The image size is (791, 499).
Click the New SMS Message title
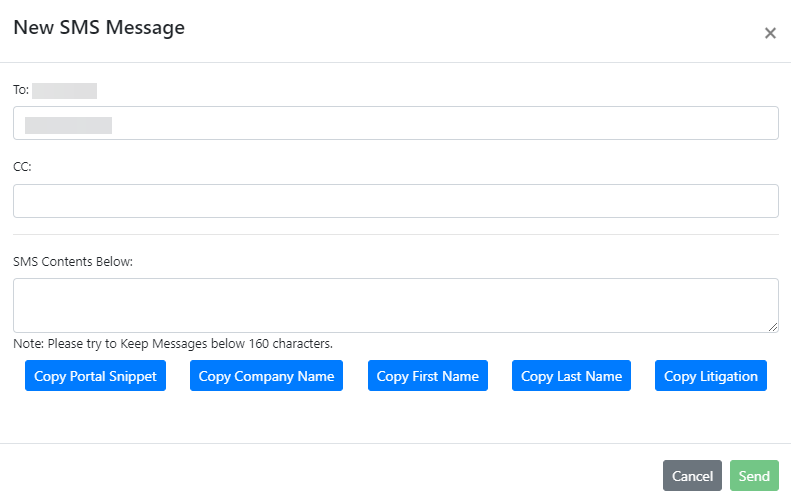(98, 28)
